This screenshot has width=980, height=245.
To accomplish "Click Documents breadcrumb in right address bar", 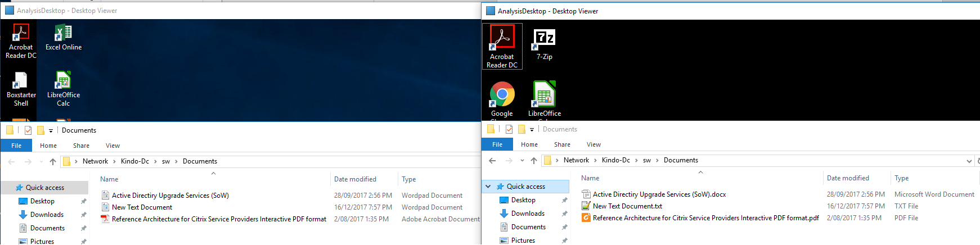I will coord(681,161).
